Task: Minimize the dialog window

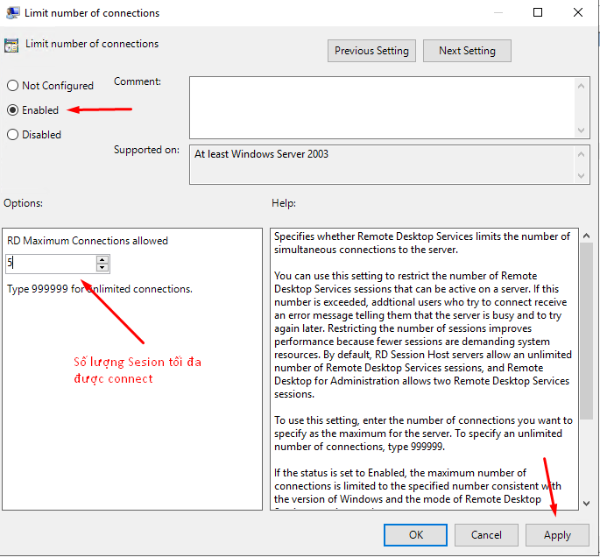Action: 498,13
